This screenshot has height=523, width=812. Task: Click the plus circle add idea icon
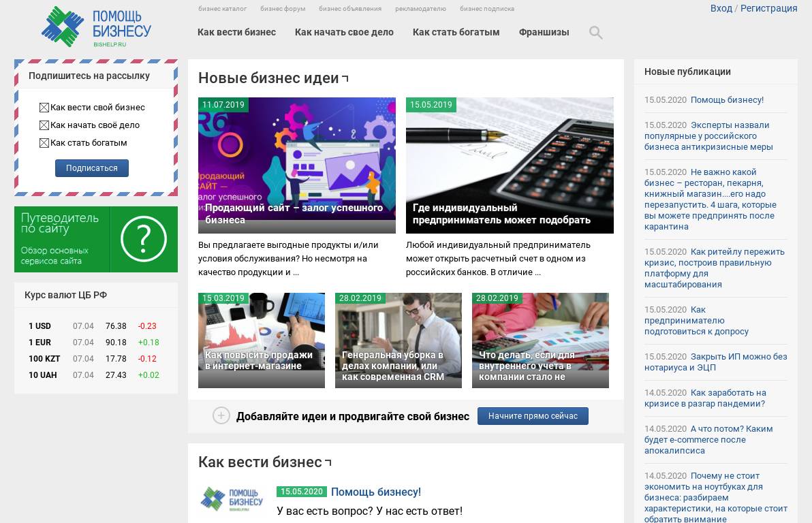(221, 415)
